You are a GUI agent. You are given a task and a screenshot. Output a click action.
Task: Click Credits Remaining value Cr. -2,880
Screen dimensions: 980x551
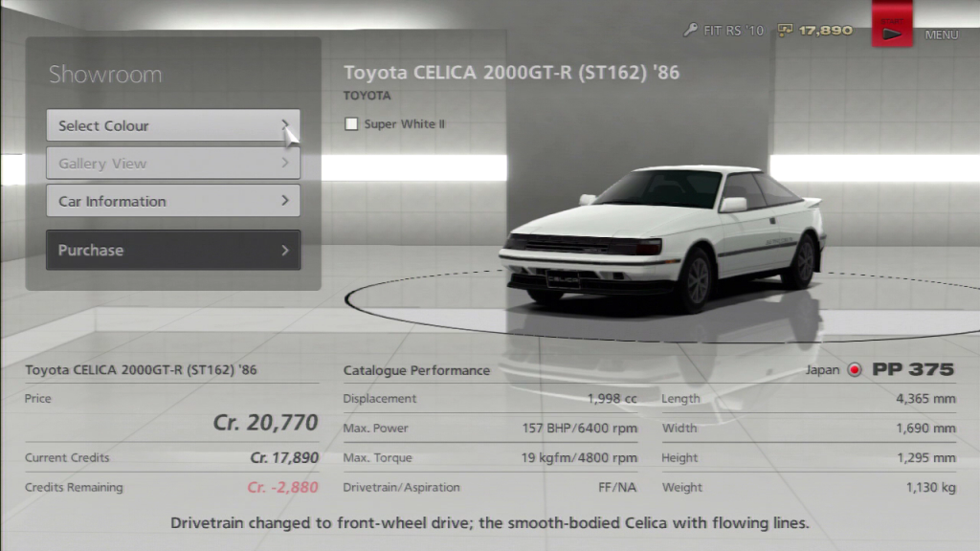[282, 487]
